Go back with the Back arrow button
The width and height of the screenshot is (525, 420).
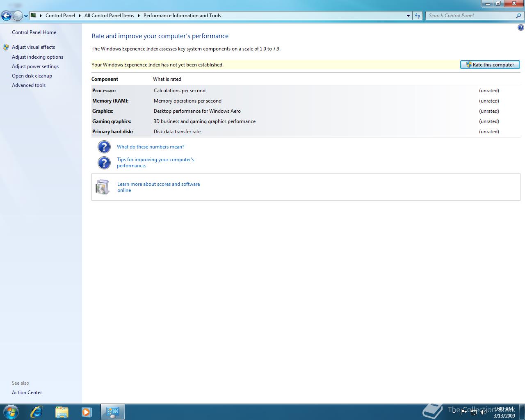pyautogui.click(x=6, y=16)
